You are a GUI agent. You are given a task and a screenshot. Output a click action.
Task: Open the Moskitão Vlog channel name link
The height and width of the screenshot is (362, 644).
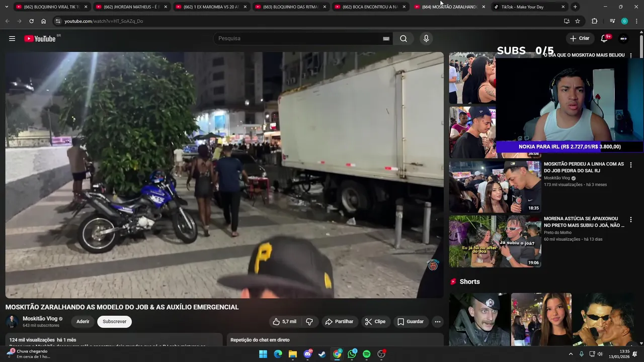tap(40, 319)
